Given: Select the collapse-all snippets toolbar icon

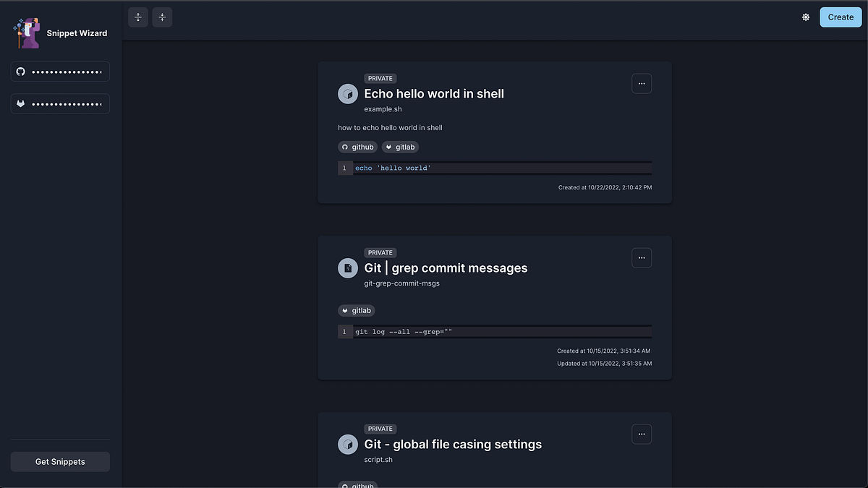Looking at the screenshot, I should [162, 17].
